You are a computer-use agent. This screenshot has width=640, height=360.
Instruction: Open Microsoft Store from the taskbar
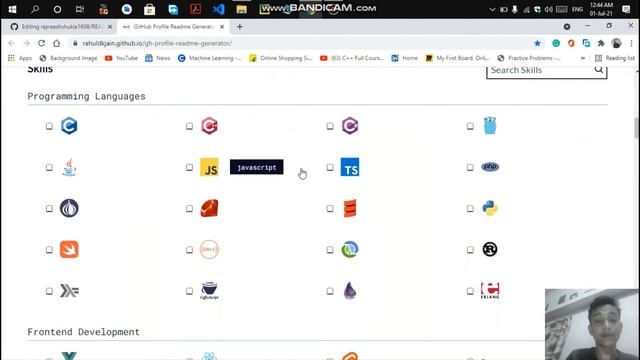pos(149,9)
